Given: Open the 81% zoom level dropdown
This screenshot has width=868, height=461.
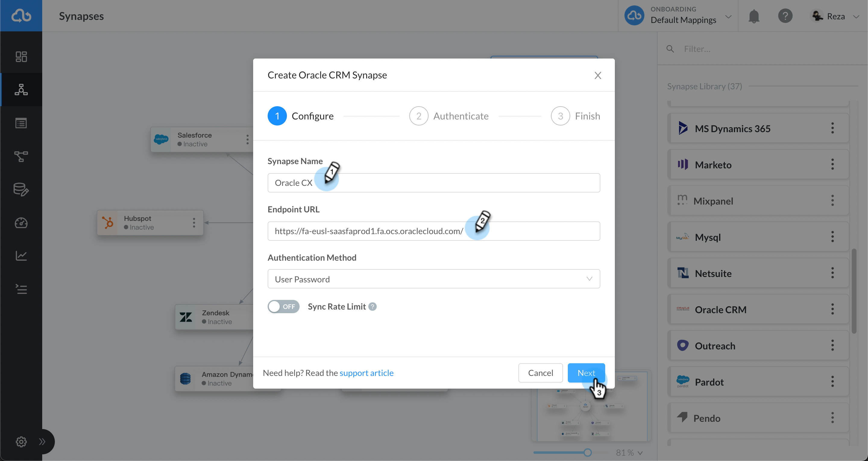Looking at the screenshot, I should (x=629, y=453).
